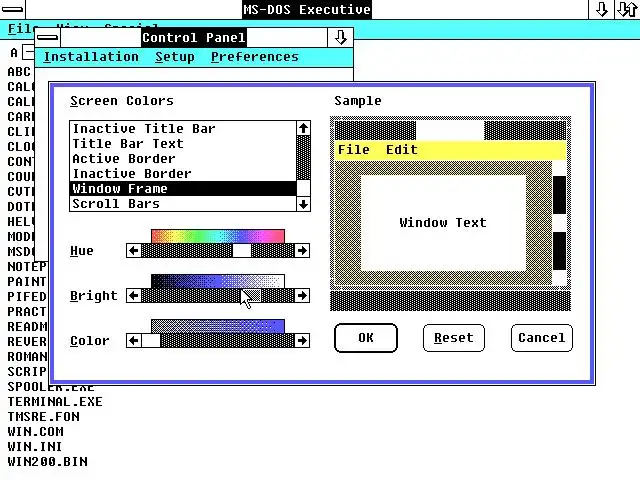Click the Screen Colors list down arrow
The height and width of the screenshot is (480, 640).
pos(303,204)
